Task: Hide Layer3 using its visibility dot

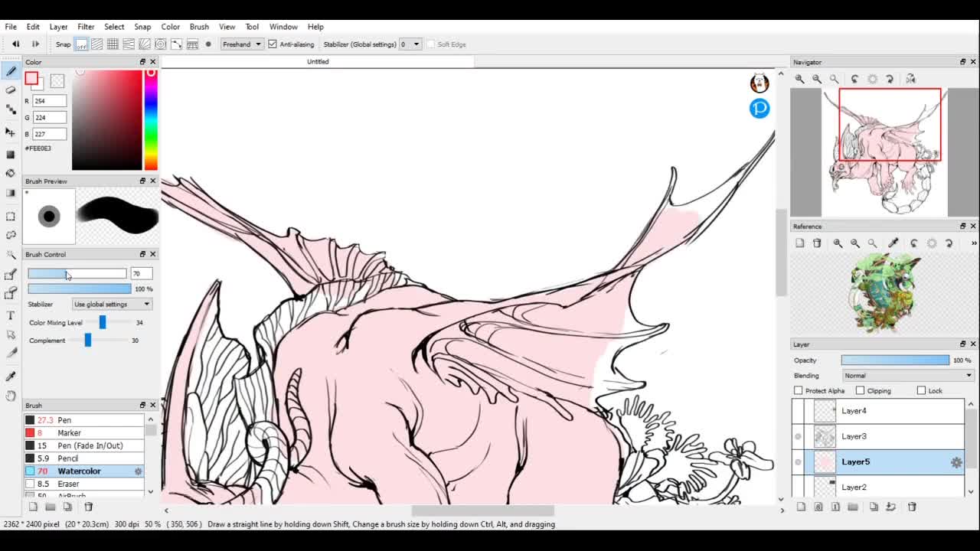Action: click(x=798, y=436)
